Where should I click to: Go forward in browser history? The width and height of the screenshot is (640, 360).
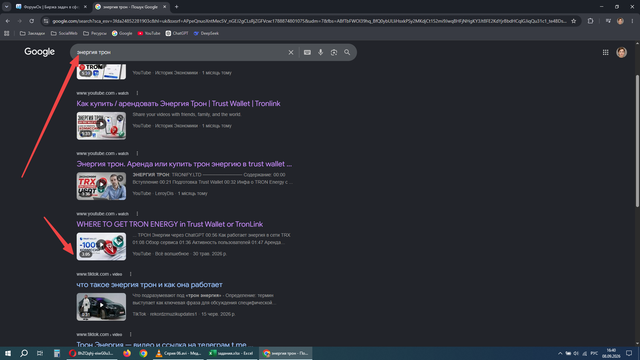[x=19, y=21]
